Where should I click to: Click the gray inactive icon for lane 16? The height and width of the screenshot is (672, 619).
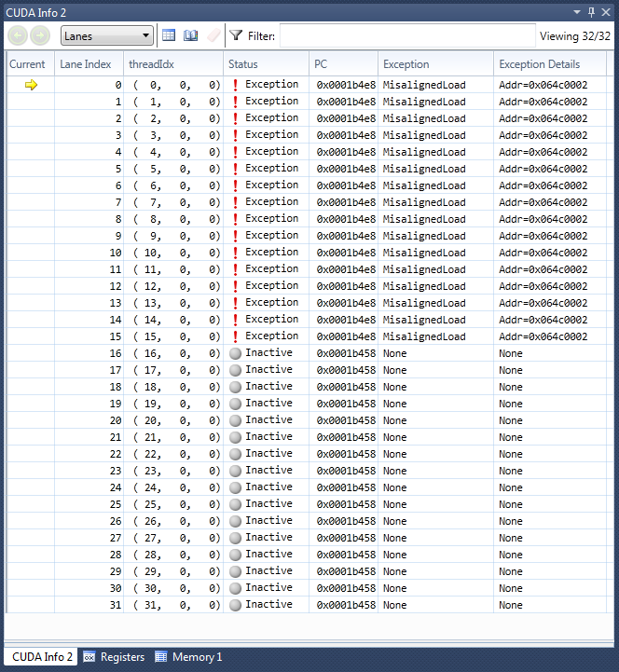point(235,353)
